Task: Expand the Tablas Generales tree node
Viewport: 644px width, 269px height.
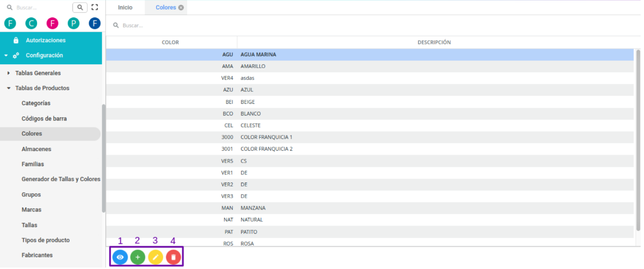Action: coord(9,73)
